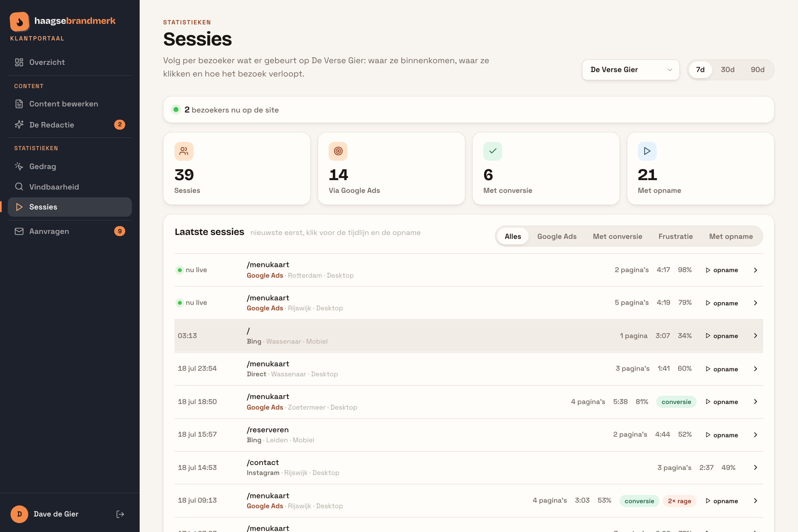
Task: Open the De Verse Gier site dropdown
Action: (x=631, y=70)
